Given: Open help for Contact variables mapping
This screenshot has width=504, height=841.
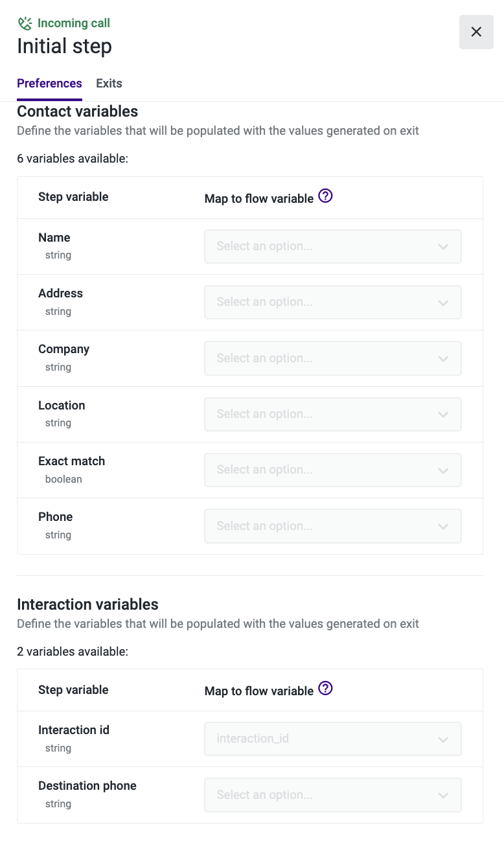Looking at the screenshot, I should 326,196.
